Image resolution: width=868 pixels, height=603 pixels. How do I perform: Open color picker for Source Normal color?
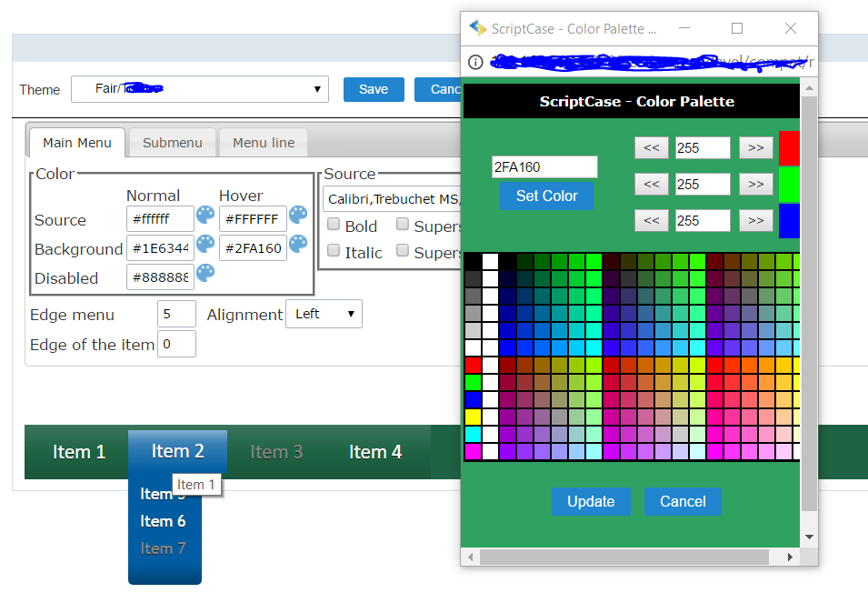tap(205, 215)
